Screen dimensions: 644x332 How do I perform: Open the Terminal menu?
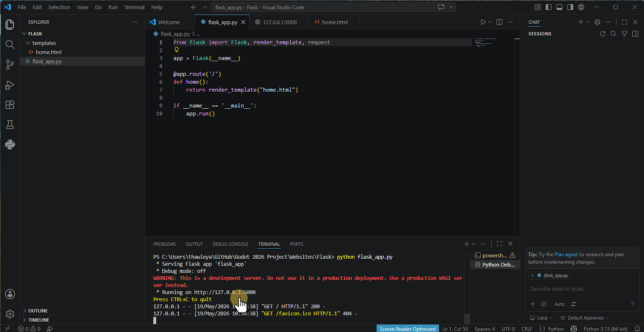135,7
